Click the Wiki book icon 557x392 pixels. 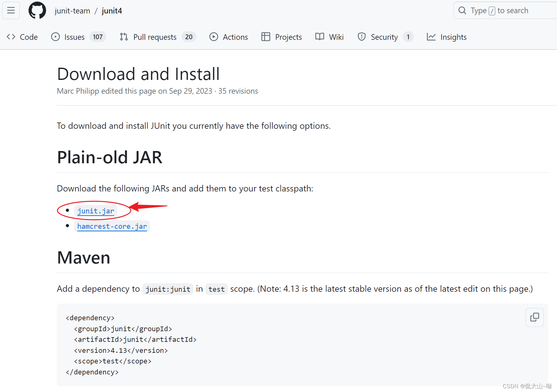click(x=320, y=37)
